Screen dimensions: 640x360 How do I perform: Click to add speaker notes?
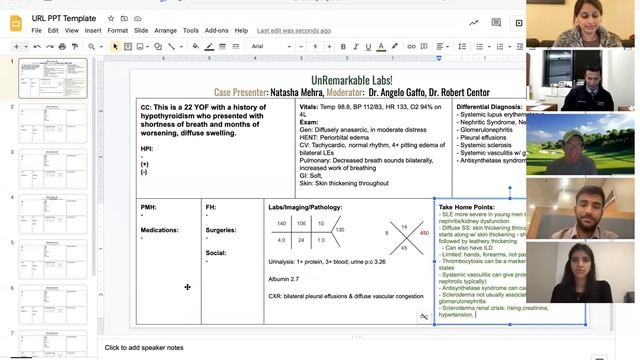click(144, 348)
